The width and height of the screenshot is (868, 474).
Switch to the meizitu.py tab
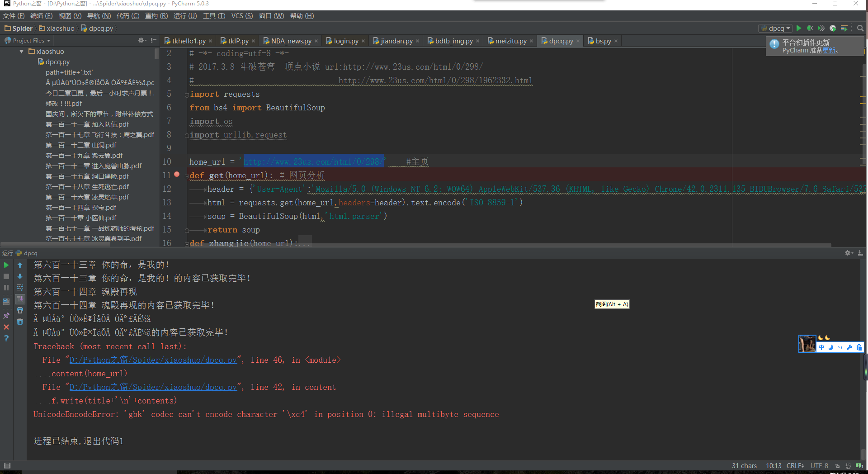click(x=510, y=41)
